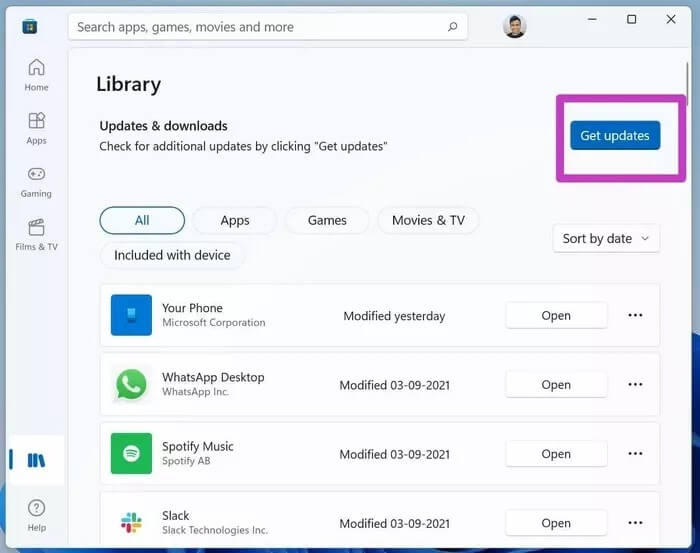
Task: Filter library by Games
Action: pyautogui.click(x=327, y=220)
